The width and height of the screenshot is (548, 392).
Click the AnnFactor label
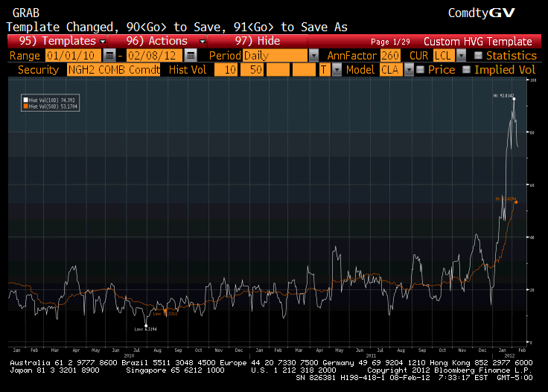[x=352, y=56]
